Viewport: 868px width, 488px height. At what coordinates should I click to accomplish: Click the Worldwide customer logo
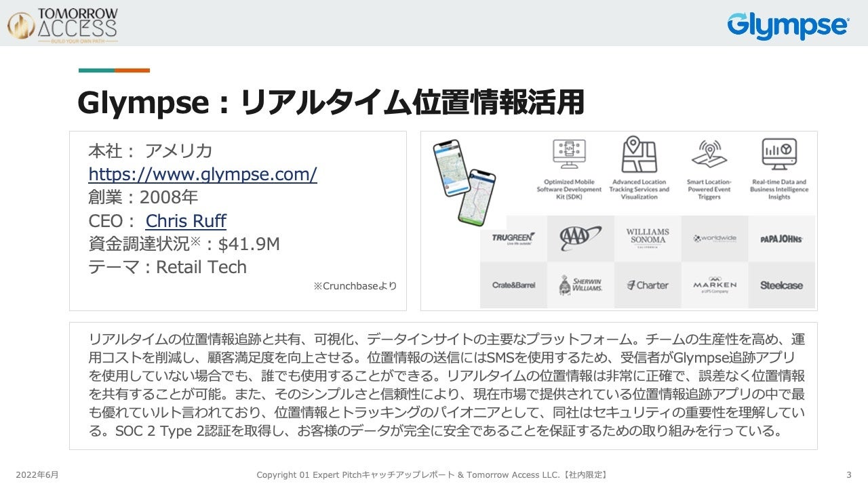(715, 239)
